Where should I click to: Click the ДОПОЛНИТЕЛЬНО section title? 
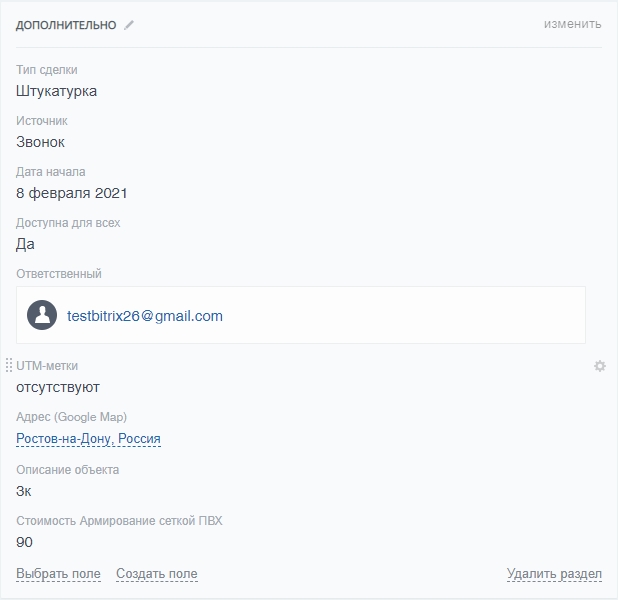click(66, 25)
